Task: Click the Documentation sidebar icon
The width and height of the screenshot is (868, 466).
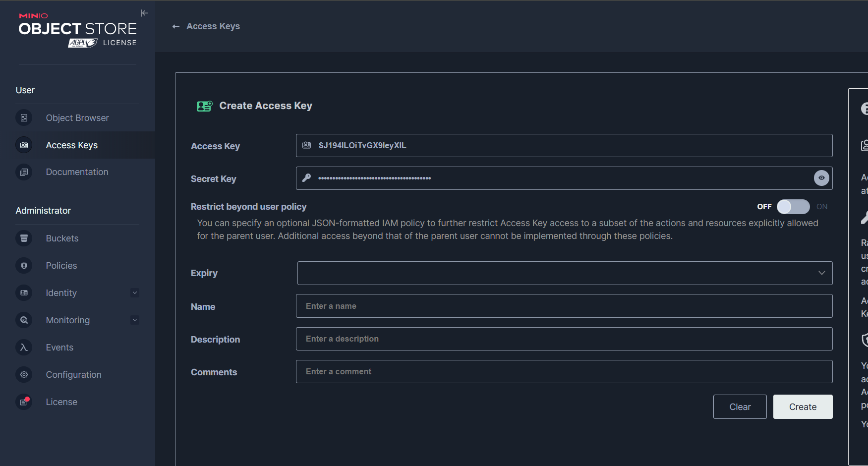Action: click(x=24, y=172)
